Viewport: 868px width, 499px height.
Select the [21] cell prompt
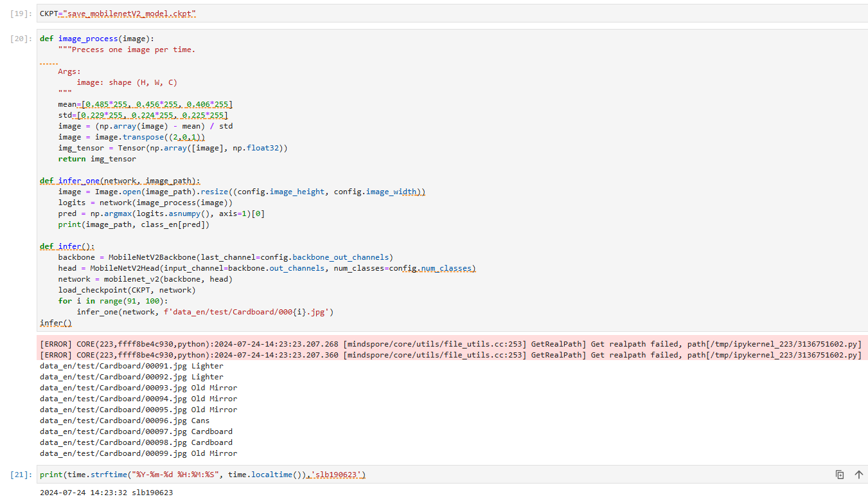pyautogui.click(x=21, y=475)
